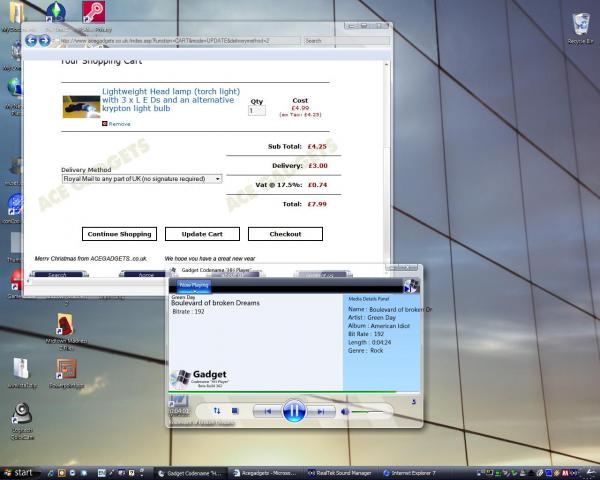Switch to Internet Explorer 7 taskbar button
600x480 pixels.
click(412, 473)
